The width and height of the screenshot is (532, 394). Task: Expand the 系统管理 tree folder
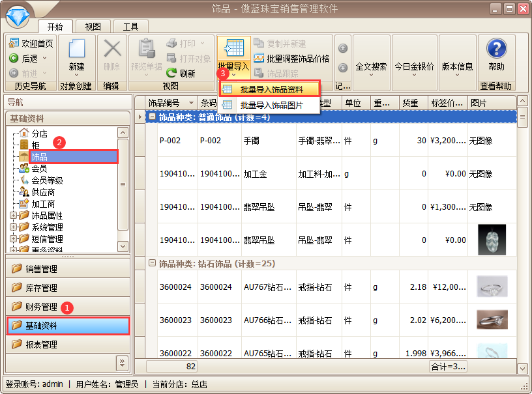point(13,227)
